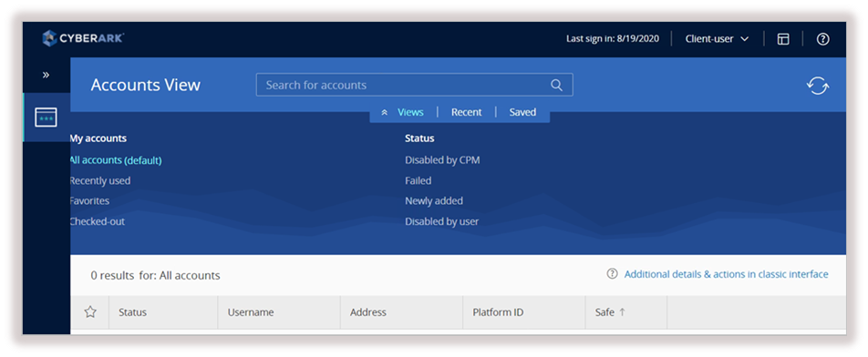This screenshot has height=357, width=868.
Task: Sort by the Address column
Action: coord(401,312)
